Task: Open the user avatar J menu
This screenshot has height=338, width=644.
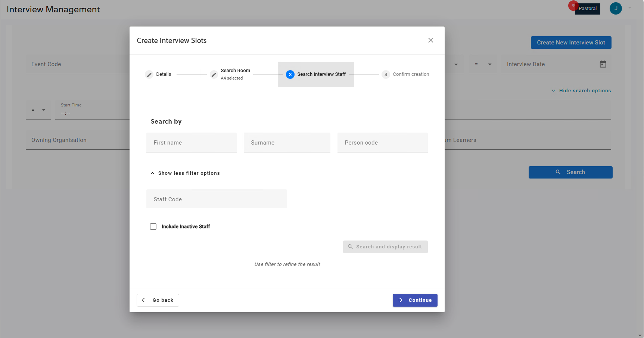Action: point(615,9)
